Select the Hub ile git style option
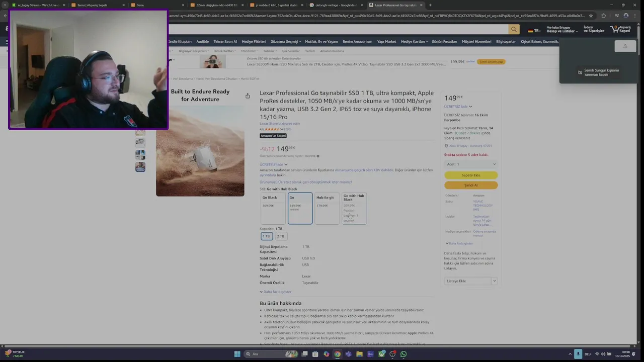Viewport: 644px width, 362px height. (x=327, y=208)
